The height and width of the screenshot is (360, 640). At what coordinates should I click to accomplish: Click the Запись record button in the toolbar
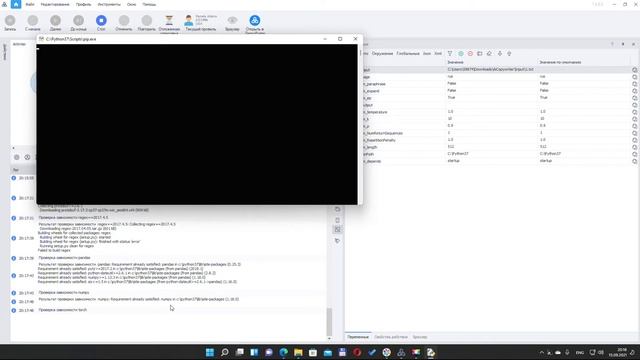10,23
